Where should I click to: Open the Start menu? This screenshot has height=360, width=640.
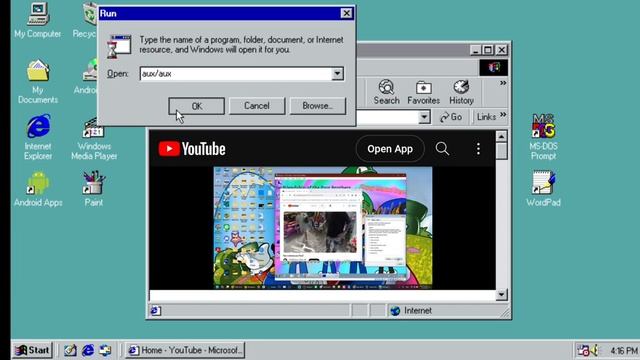[x=32, y=350]
